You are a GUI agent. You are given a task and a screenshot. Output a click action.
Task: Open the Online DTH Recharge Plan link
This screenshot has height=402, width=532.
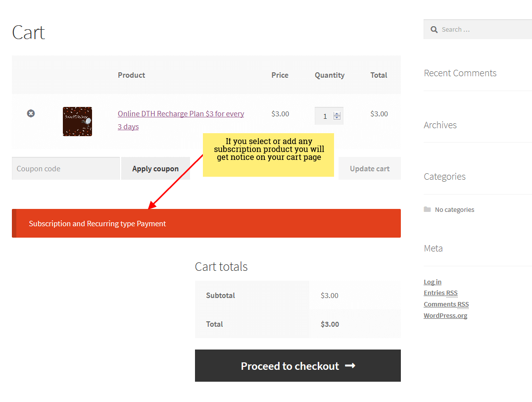181,114
